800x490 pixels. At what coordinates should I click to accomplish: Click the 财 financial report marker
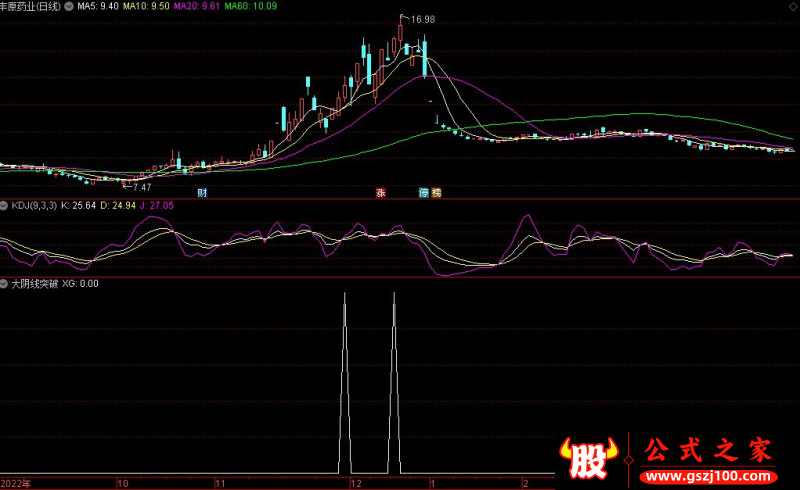click(202, 192)
